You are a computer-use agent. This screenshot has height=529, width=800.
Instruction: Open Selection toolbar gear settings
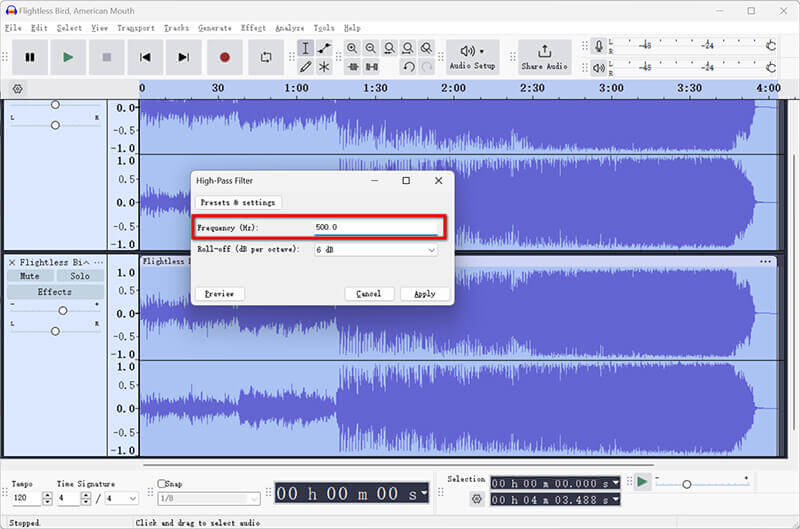point(477,499)
